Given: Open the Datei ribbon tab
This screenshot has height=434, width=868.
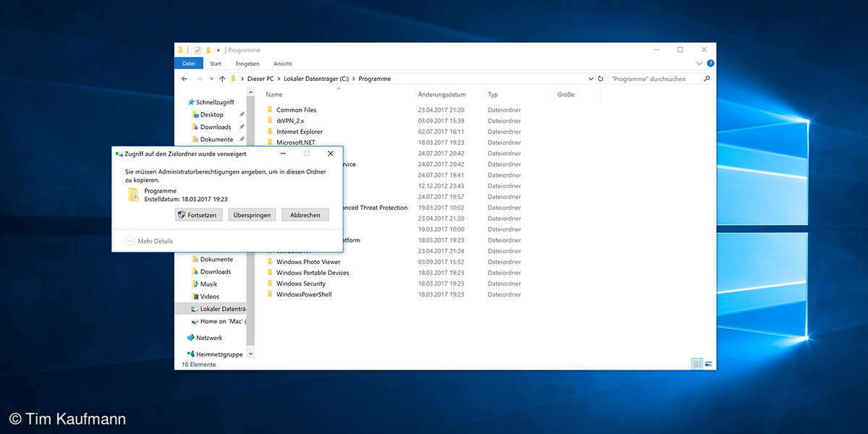Looking at the screenshot, I should click(x=188, y=64).
